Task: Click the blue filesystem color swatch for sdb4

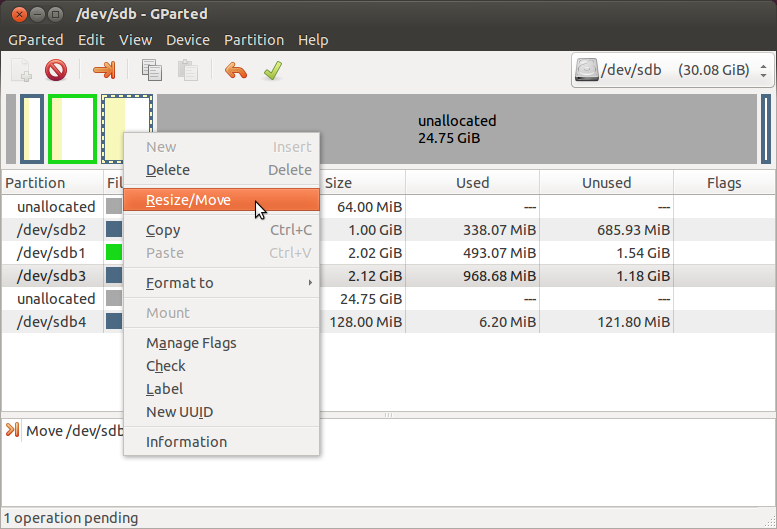Action: click(x=114, y=322)
